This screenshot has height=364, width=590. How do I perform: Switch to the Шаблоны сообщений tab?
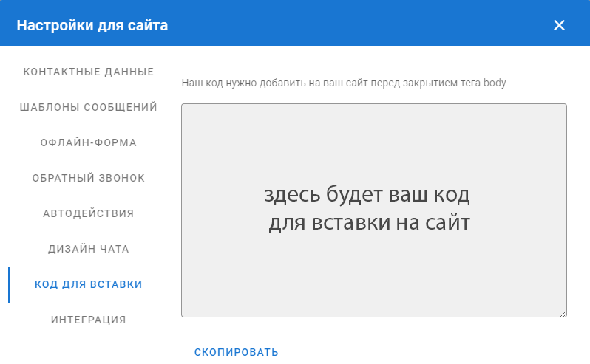pyautogui.click(x=89, y=107)
